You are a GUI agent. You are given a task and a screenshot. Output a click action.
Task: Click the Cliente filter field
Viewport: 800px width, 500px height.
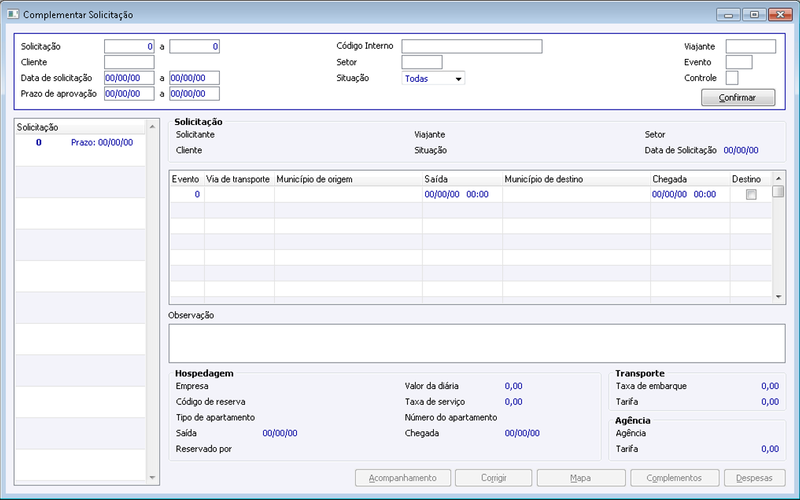(x=129, y=62)
